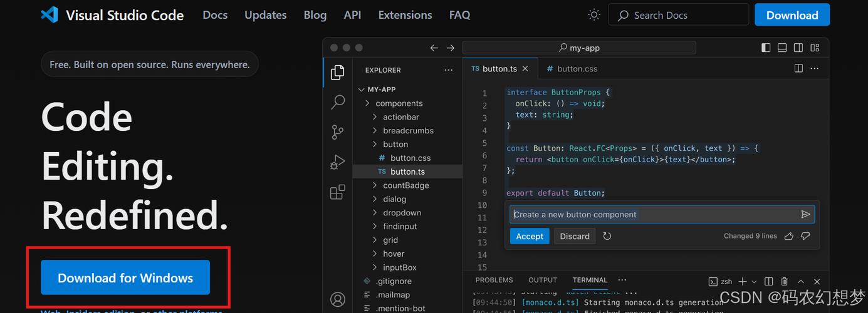Viewport: 868px width, 313px height.
Task: Click the forward arrow in editor title bar
Action: 450,48
